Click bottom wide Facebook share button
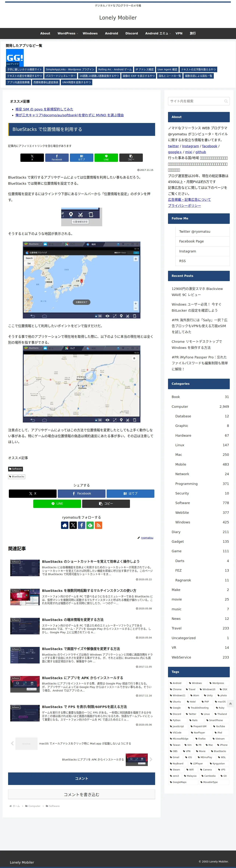236x868 pixels. click(81, 493)
